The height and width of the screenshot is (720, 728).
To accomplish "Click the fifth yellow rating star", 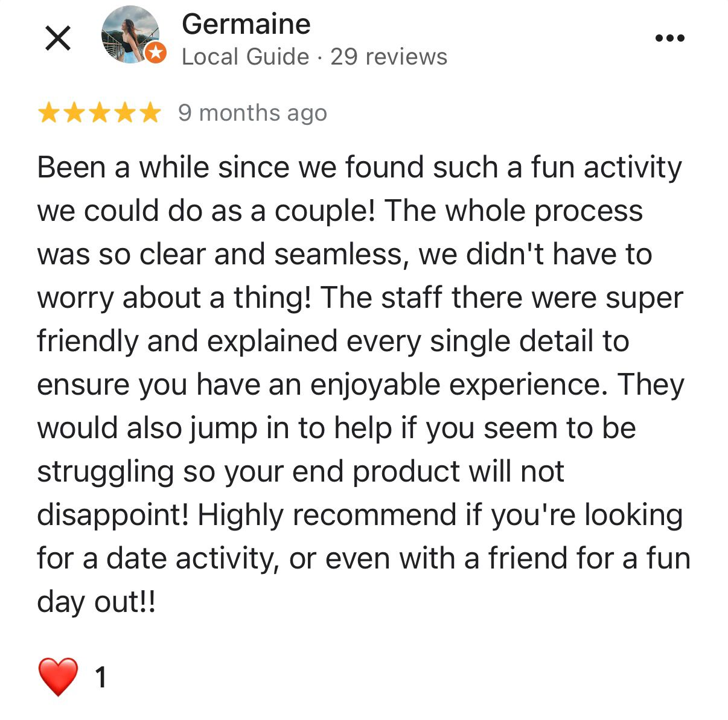I will coord(150,113).
